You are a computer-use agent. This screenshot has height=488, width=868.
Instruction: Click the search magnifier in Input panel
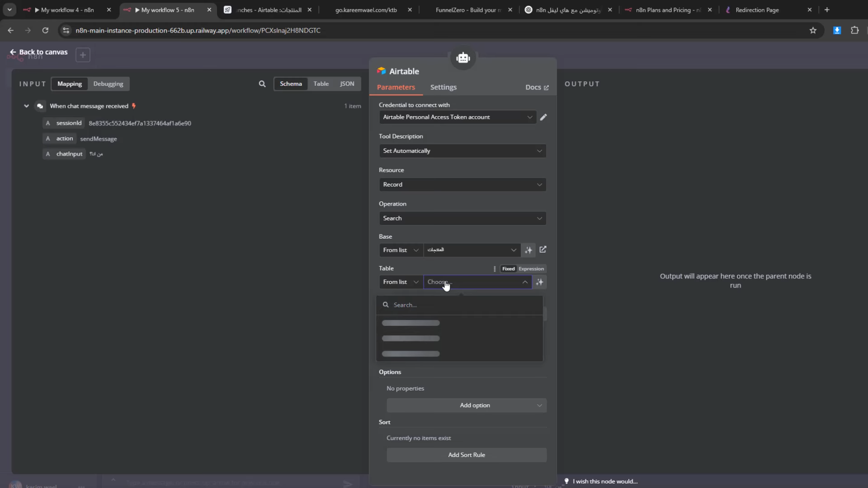tap(262, 84)
